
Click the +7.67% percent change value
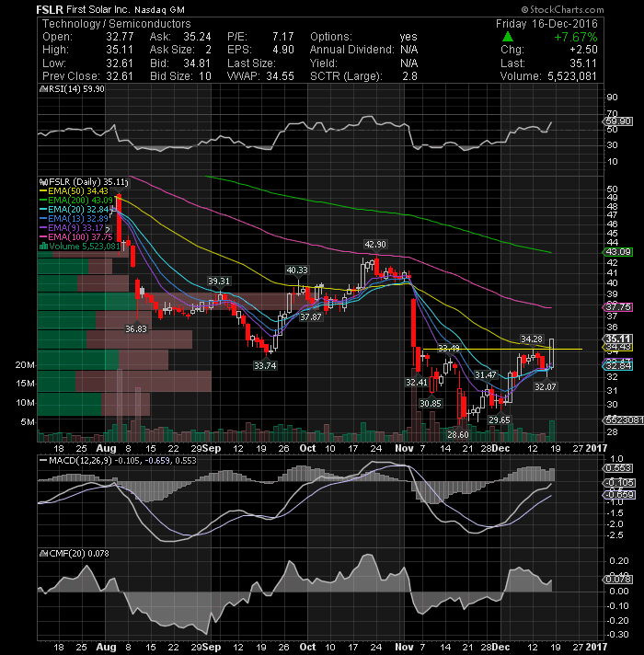pyautogui.click(x=576, y=37)
